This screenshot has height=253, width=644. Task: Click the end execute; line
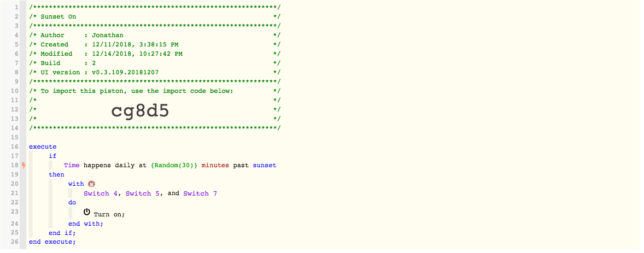[52, 242]
